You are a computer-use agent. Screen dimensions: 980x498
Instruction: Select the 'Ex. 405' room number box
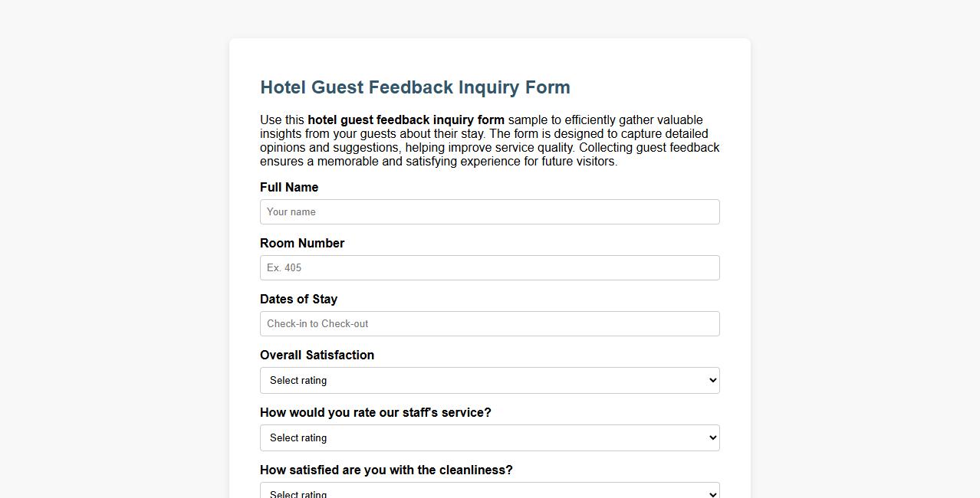click(489, 267)
